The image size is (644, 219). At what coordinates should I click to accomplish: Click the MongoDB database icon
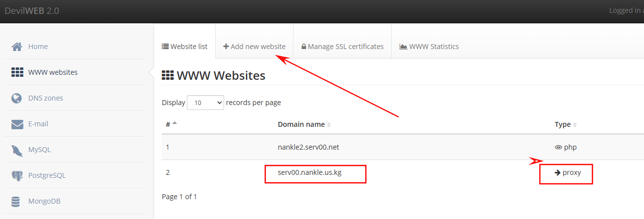pos(16,201)
